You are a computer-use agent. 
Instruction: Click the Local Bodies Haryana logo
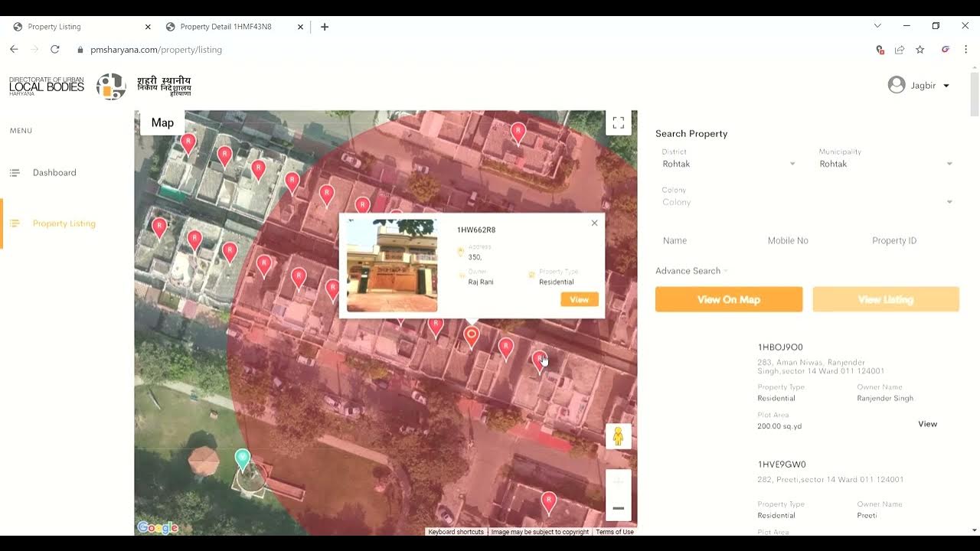(x=47, y=86)
